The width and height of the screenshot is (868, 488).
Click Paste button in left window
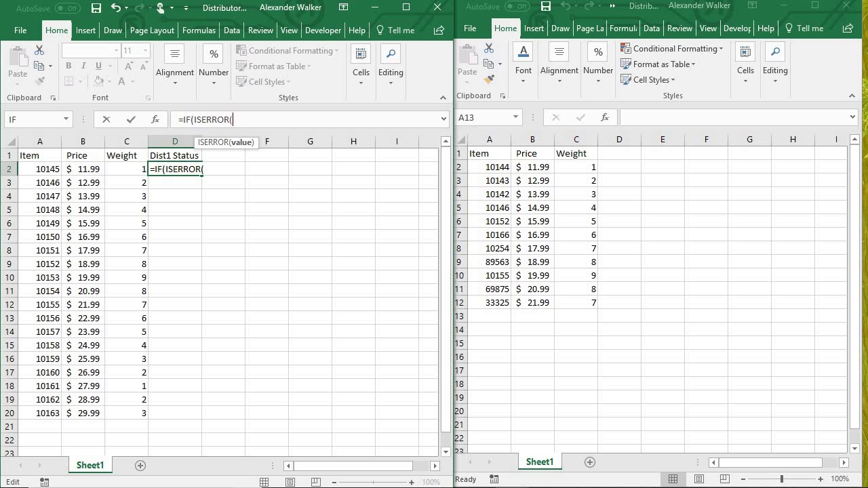[18, 65]
